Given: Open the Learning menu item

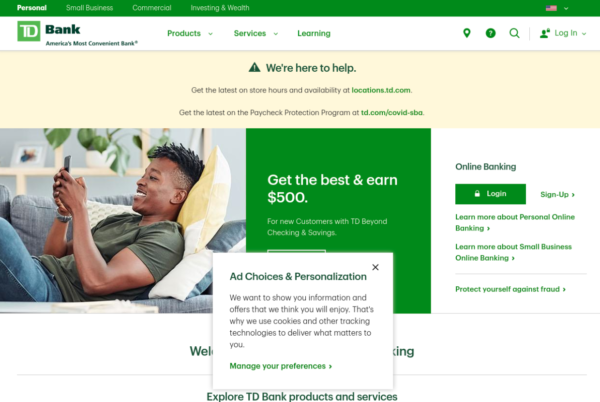Looking at the screenshot, I should pyautogui.click(x=314, y=33).
